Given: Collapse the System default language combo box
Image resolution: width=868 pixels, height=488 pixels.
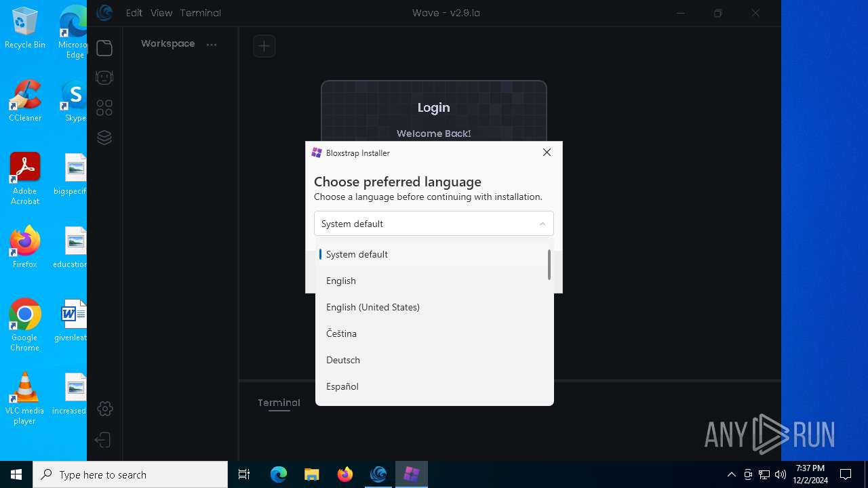Looking at the screenshot, I should [434, 224].
